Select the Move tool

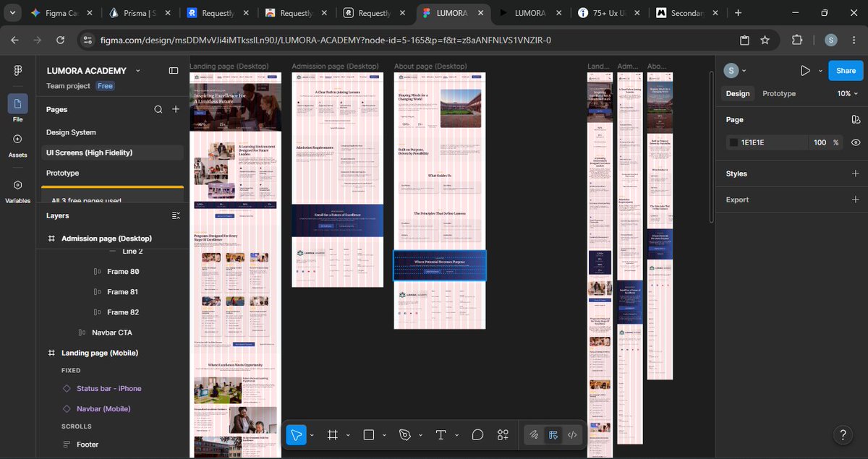[295, 434]
